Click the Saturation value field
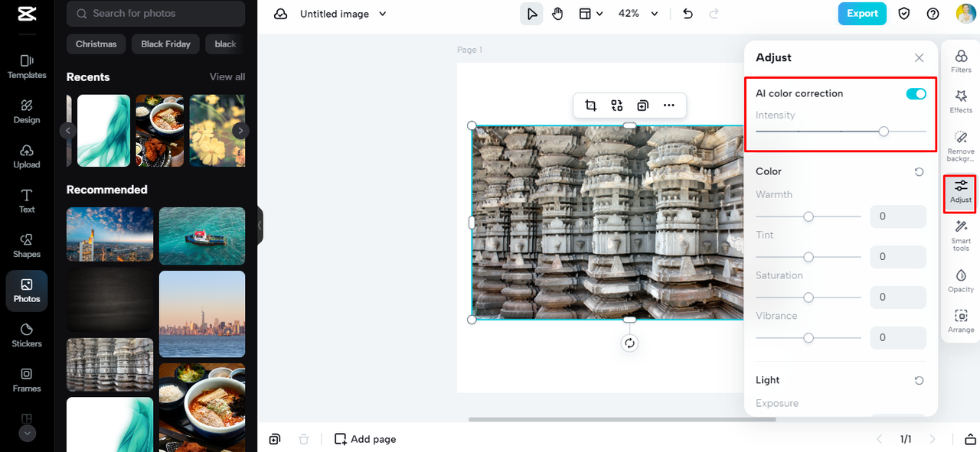The width and height of the screenshot is (980, 452). point(898,297)
